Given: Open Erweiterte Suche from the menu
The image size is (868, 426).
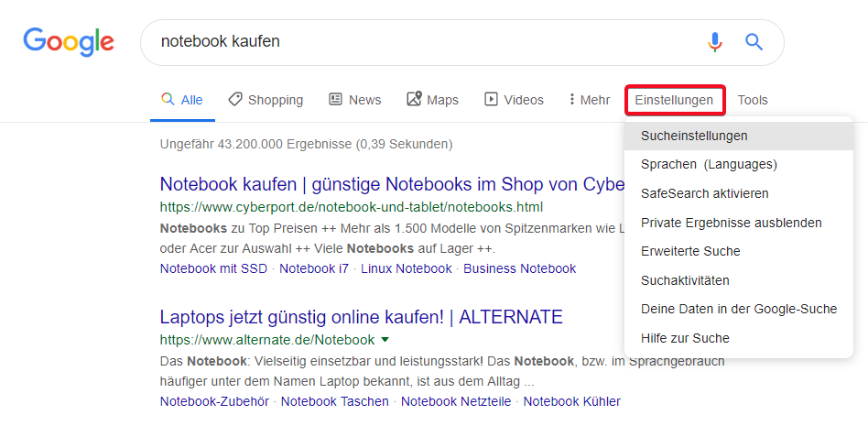Looking at the screenshot, I should click(739, 252).
